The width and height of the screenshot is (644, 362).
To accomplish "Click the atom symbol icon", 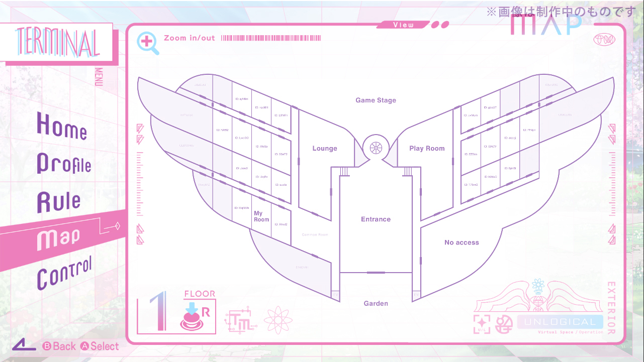I will tap(278, 319).
